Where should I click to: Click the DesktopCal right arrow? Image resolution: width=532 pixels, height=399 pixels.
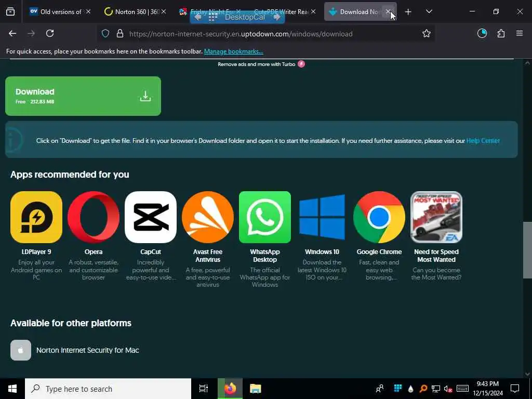click(x=276, y=17)
